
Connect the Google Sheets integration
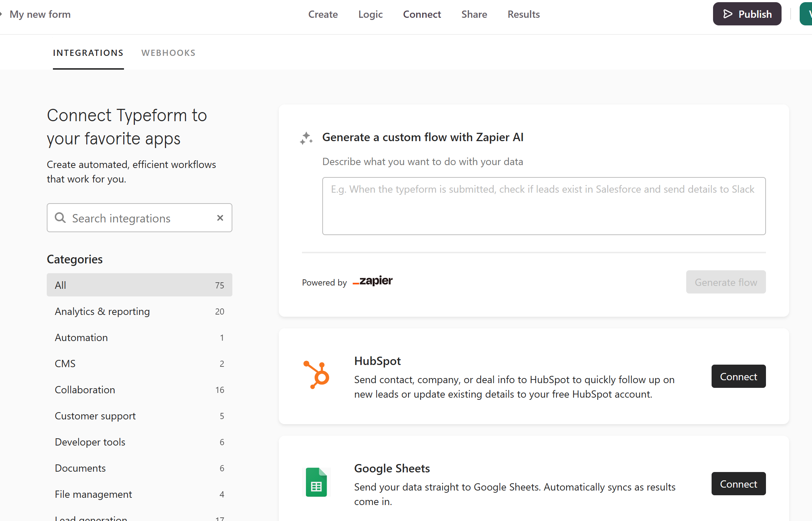pos(738,484)
